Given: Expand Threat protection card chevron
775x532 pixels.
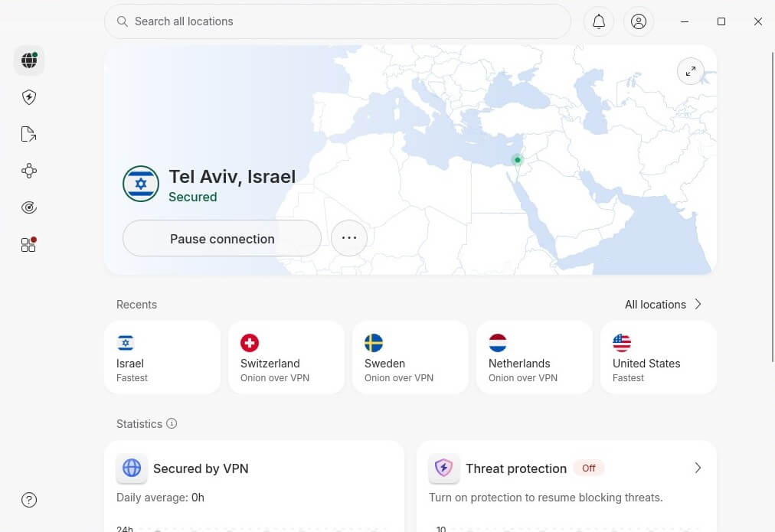Looking at the screenshot, I should coord(698,468).
